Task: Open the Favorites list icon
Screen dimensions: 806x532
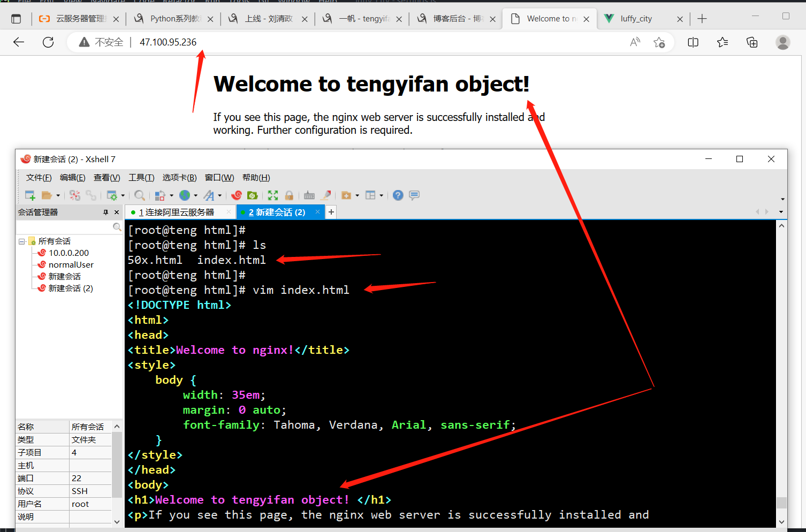Action: 723,42
